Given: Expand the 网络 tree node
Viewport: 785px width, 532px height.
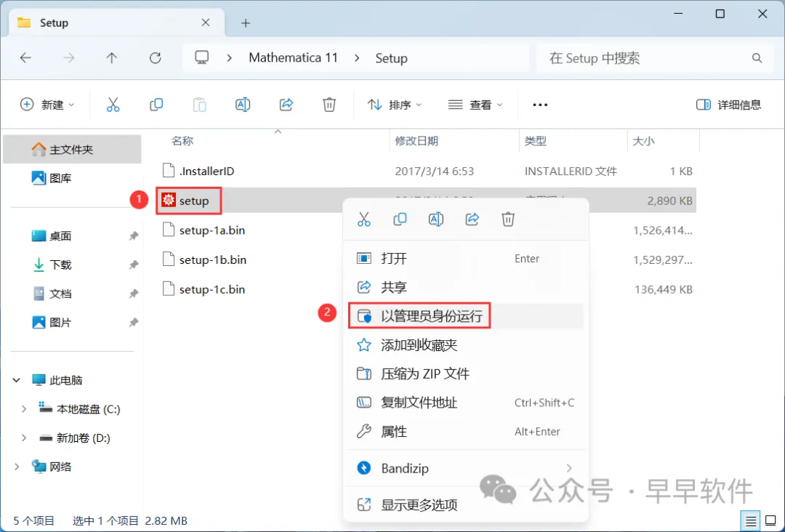Looking at the screenshot, I should click(17, 467).
